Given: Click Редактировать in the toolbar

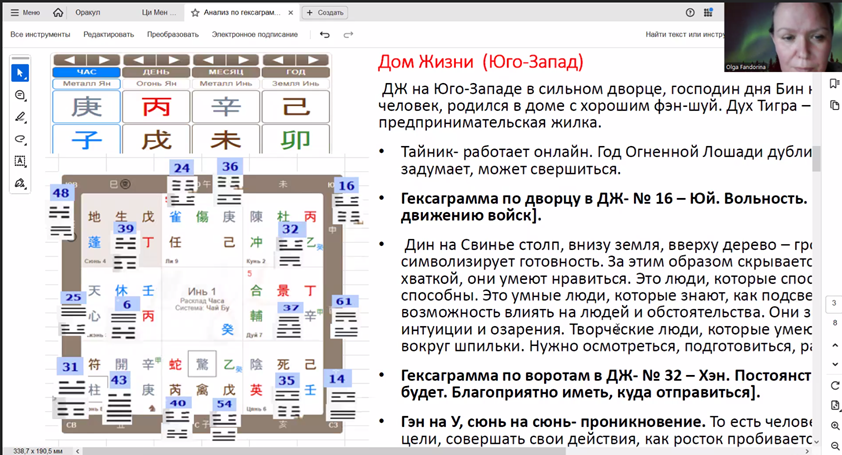Looking at the screenshot, I should [x=108, y=34].
